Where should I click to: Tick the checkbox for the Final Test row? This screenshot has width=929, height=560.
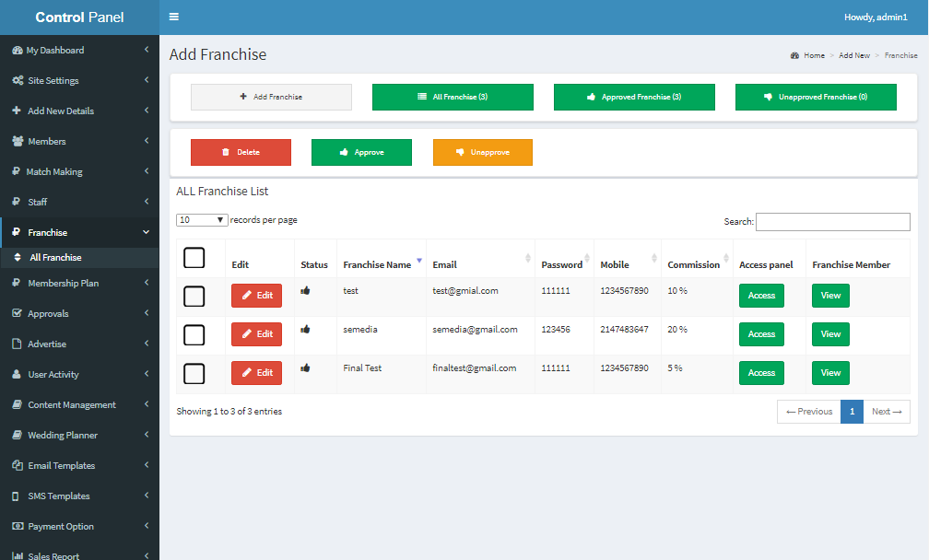pyautogui.click(x=194, y=374)
